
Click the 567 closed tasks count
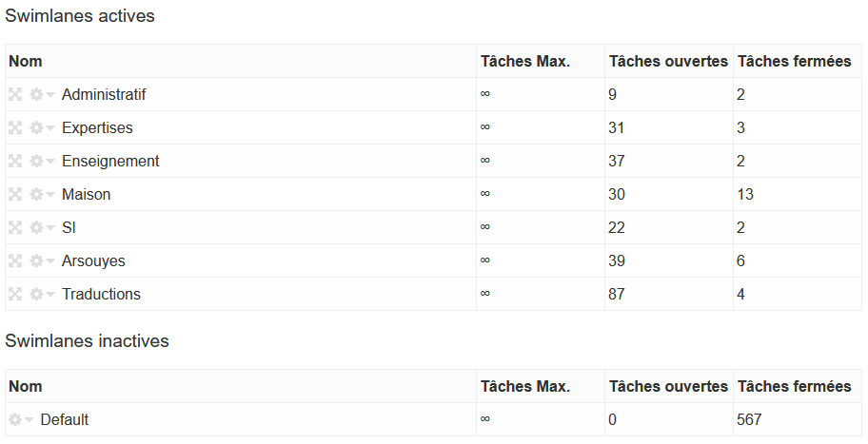(749, 420)
